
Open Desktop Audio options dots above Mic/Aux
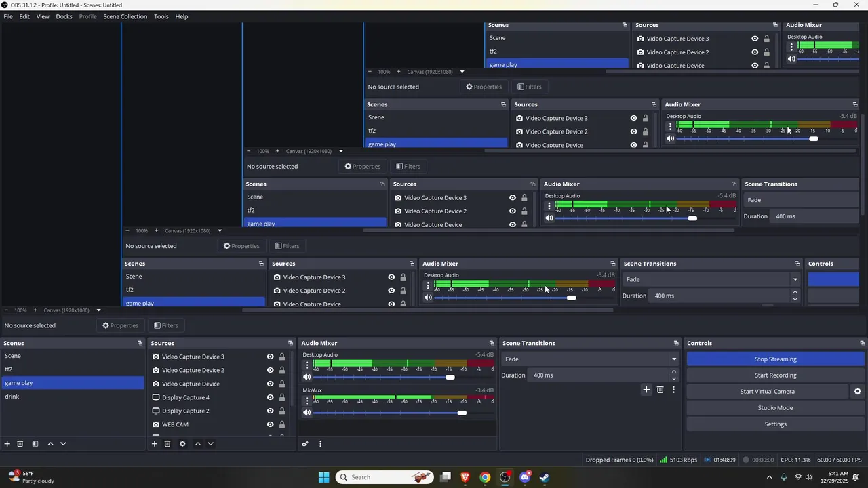pyautogui.click(x=307, y=365)
